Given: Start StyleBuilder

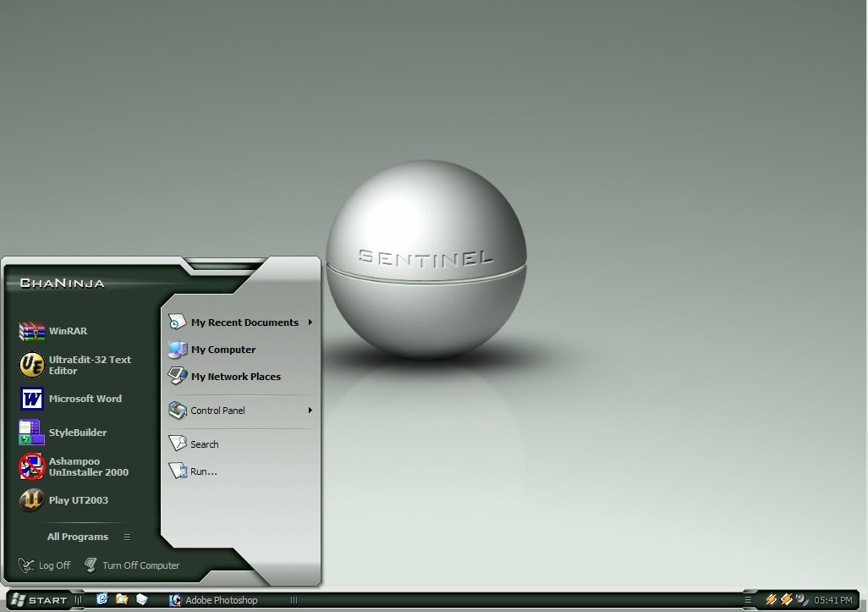Looking at the screenshot, I should pos(76,432).
